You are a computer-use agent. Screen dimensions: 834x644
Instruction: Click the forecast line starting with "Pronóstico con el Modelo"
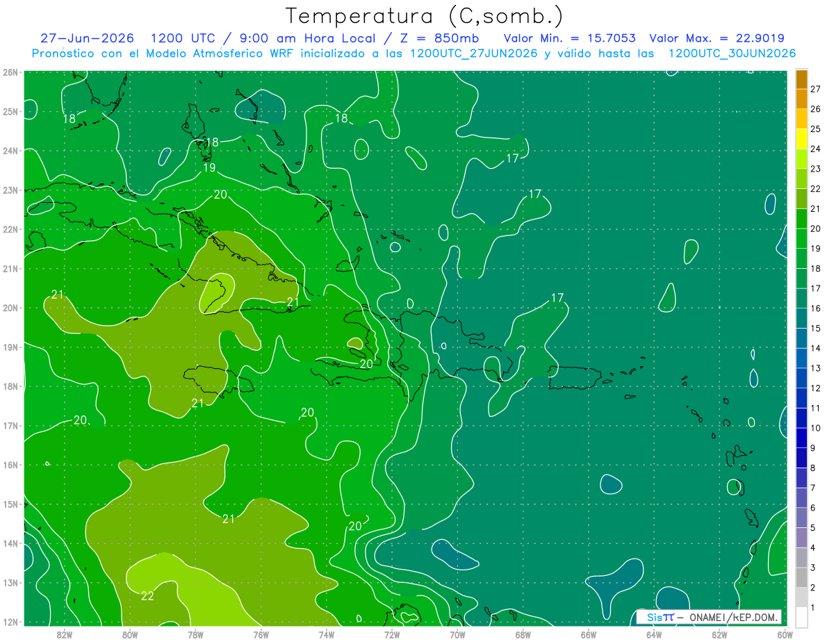tap(414, 53)
